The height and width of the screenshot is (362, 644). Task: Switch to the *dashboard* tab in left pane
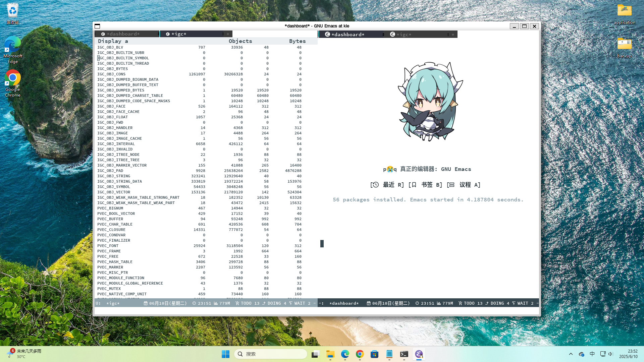[x=126, y=34]
